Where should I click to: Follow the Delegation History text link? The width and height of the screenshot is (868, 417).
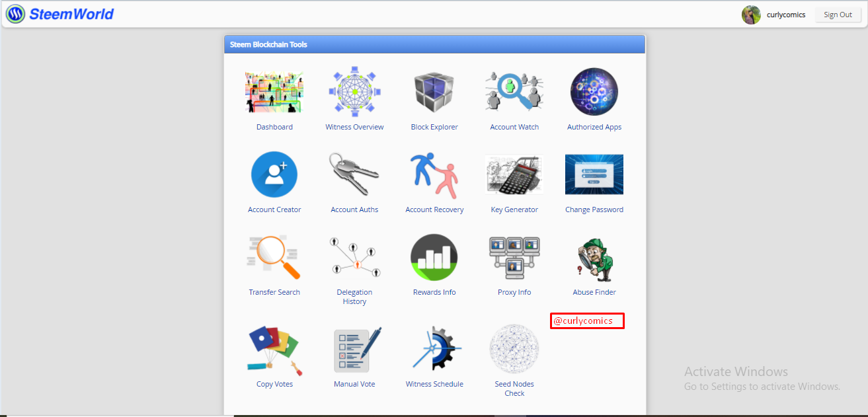point(354,297)
